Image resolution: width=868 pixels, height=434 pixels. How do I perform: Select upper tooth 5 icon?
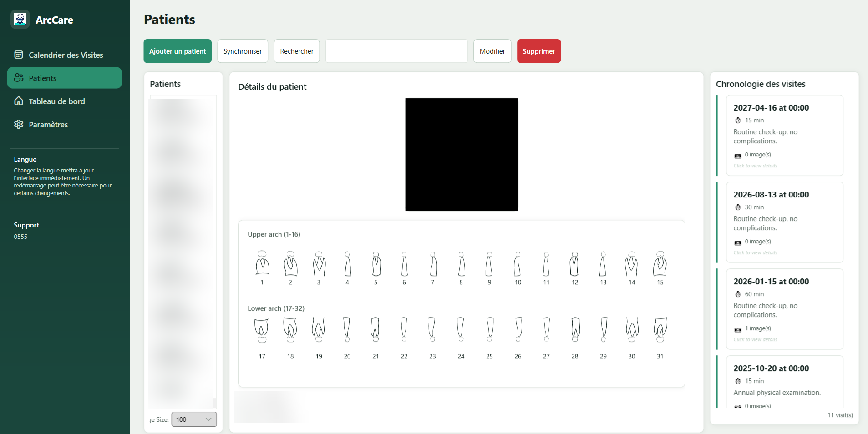376,263
